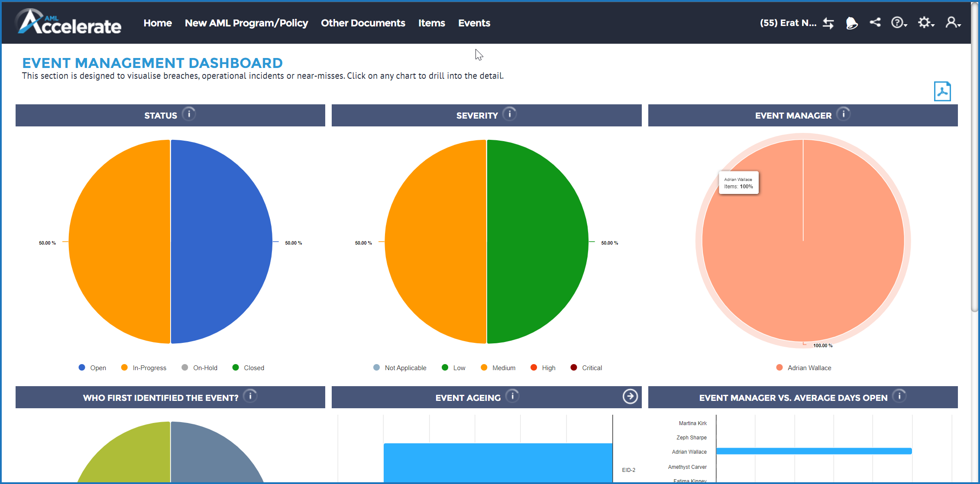Click the Adrian Wallace axis label in bar chart

tap(689, 452)
